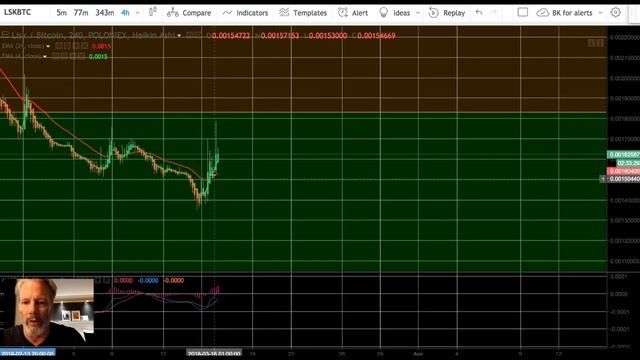This screenshot has height=360, width=640.
Task: Expand the second EMA indicator dropdown
Action: 44,56
